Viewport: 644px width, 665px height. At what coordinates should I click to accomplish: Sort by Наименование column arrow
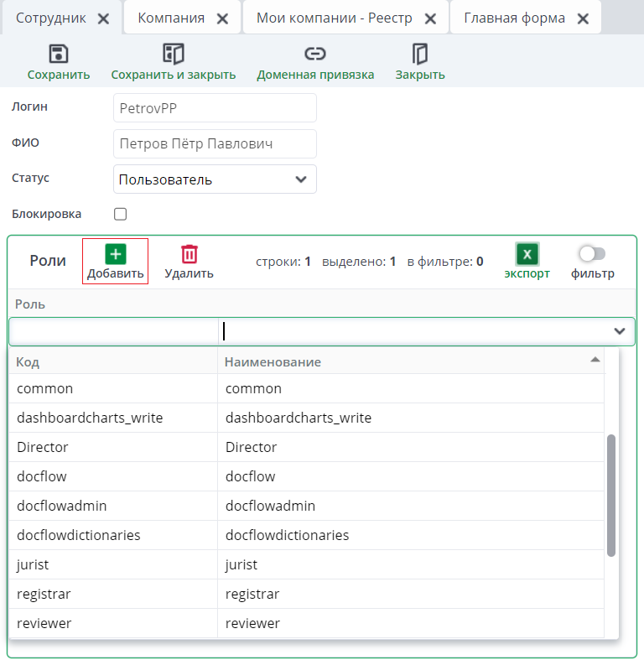[x=595, y=360]
